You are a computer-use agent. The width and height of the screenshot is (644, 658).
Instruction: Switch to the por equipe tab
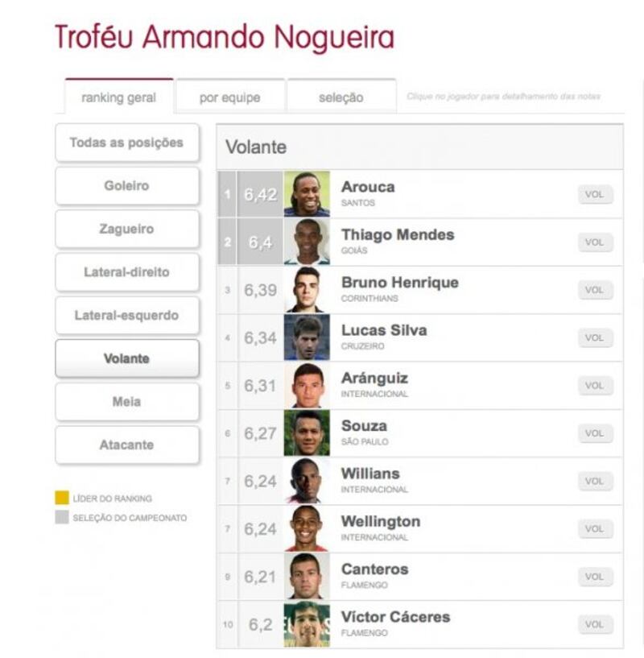[230, 97]
